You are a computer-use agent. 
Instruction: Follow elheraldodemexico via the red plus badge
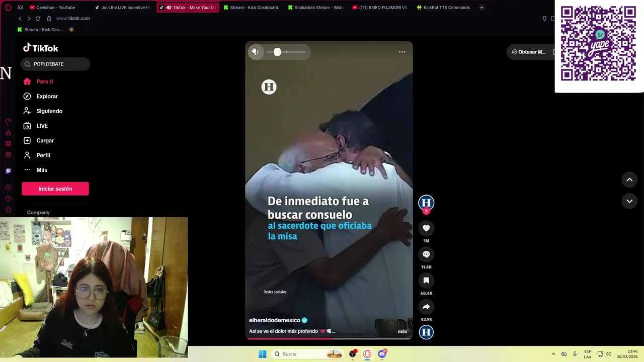pos(426,211)
